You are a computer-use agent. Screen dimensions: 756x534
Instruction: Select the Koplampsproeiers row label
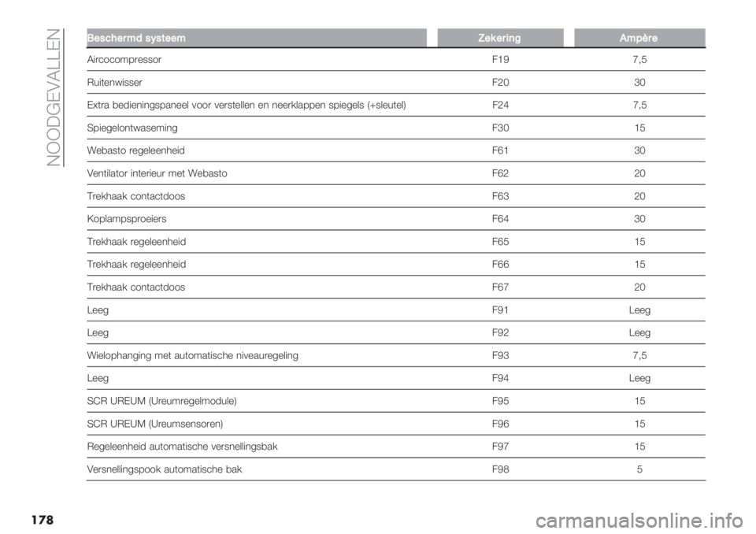(x=127, y=219)
